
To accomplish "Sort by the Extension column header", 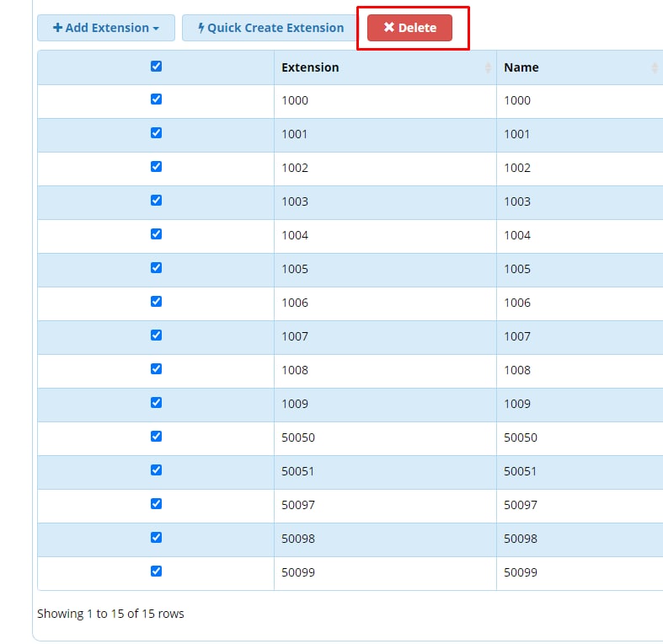I will tap(385, 67).
